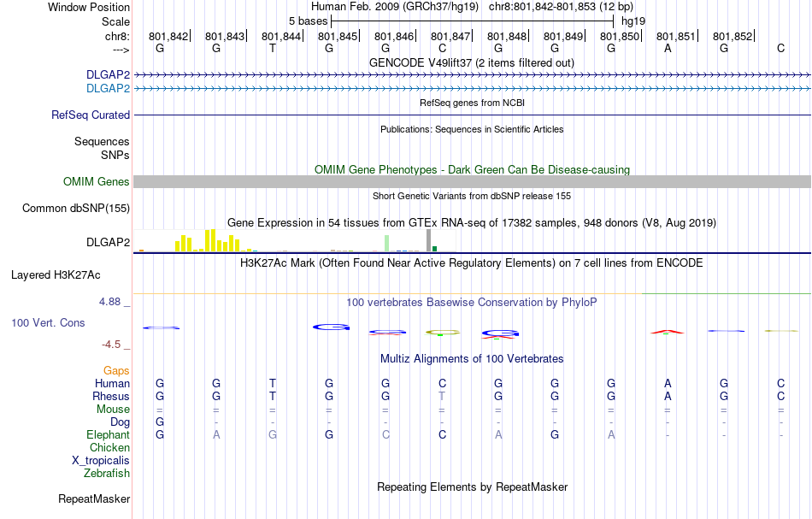This screenshot has height=519, width=812.
Task: Click the Sequences track label
Action: pyautogui.click(x=102, y=142)
